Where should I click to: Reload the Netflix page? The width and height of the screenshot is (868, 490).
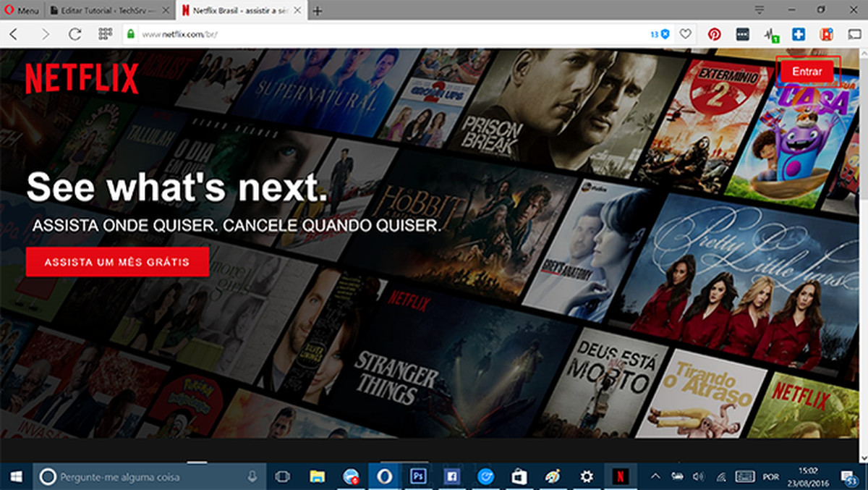click(75, 33)
